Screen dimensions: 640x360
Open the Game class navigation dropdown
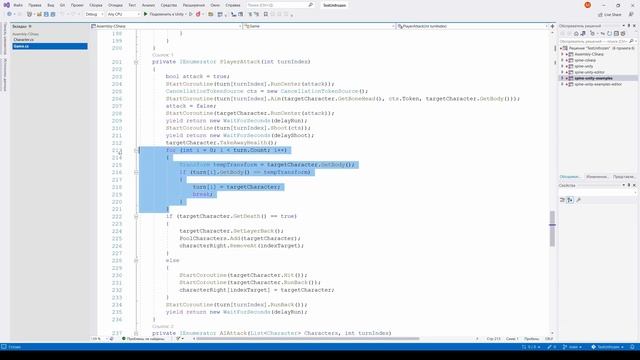pyautogui.click(x=319, y=26)
